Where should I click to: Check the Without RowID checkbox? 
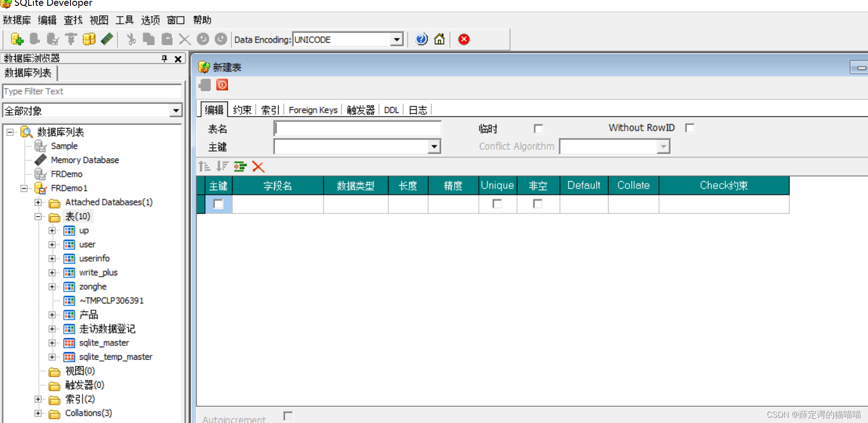point(690,128)
